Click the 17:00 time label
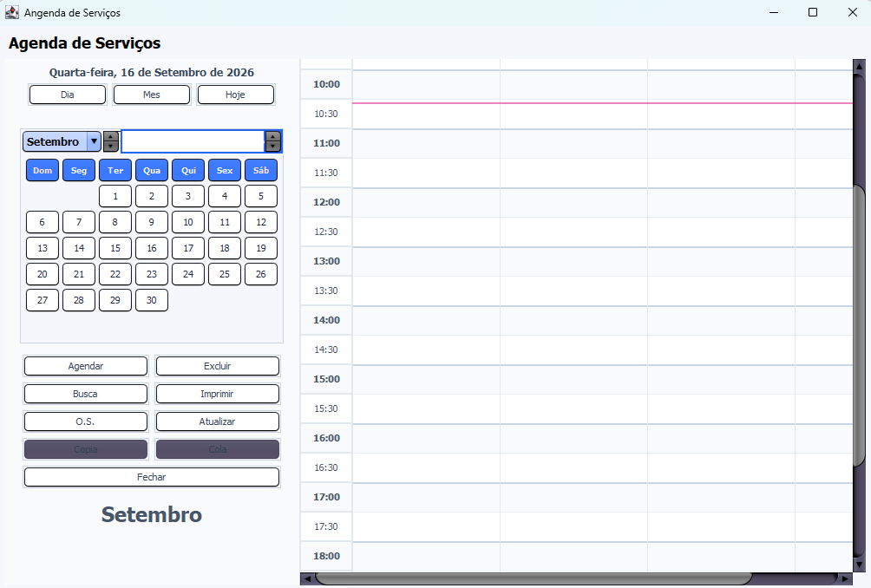 point(326,497)
